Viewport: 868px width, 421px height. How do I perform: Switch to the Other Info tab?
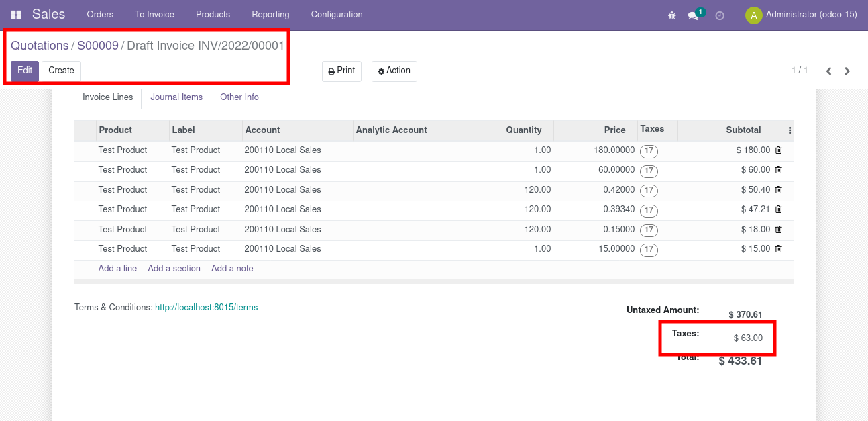click(x=239, y=97)
